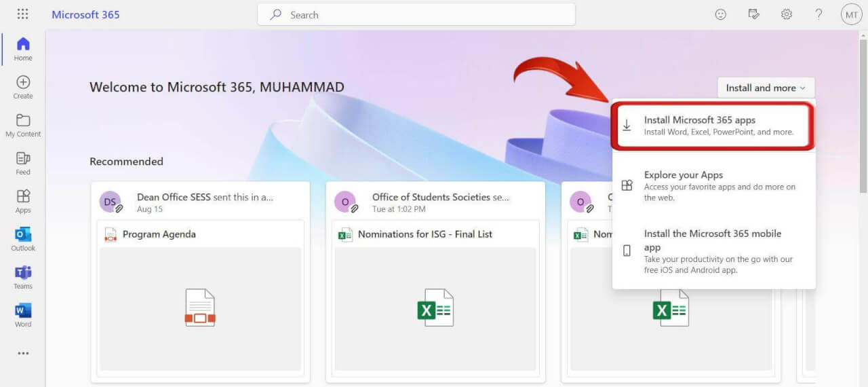Open Create in the left sidebar
This screenshot has height=387, width=868.
point(23,87)
